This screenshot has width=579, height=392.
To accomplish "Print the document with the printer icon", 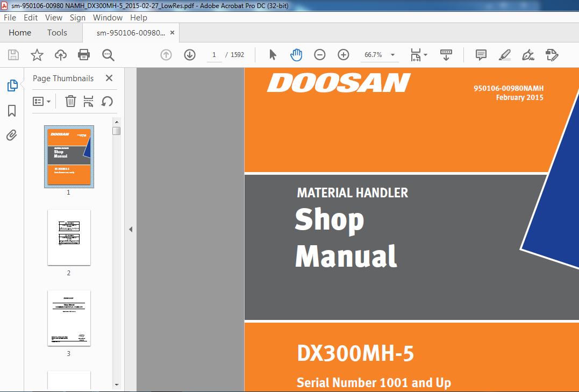I will [x=84, y=55].
